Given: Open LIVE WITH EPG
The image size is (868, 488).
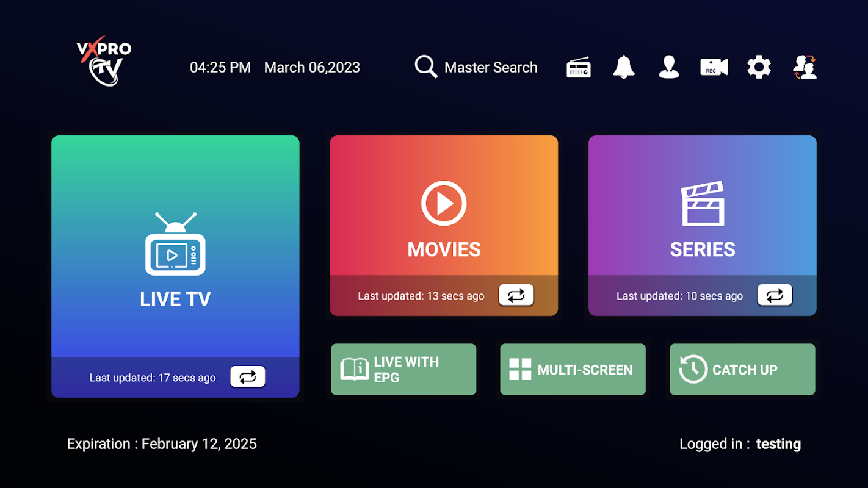Looking at the screenshot, I should point(403,370).
